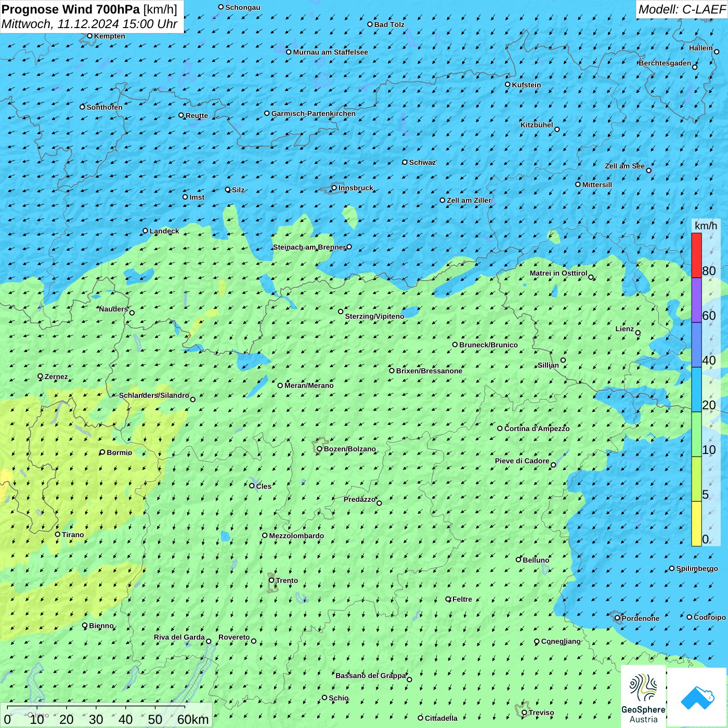The height and width of the screenshot is (728, 728).
Task: Click the red segment of the km/h legend
Action: point(696,255)
